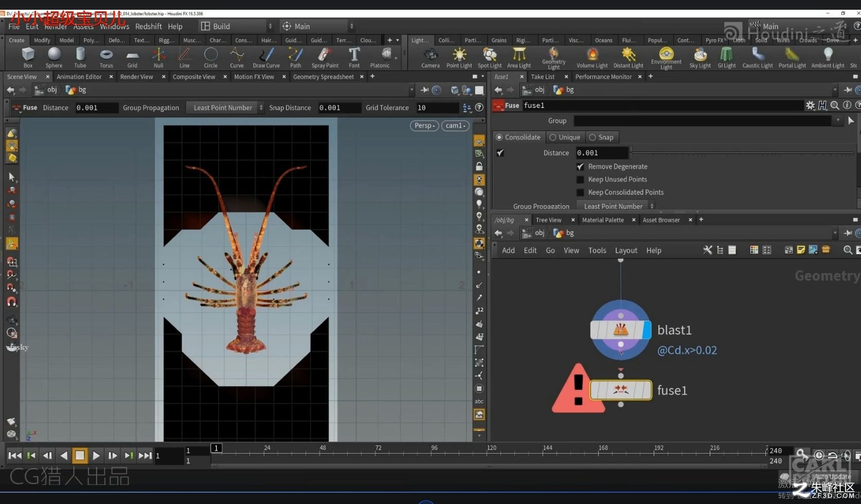Switch to the Render View tab
This screenshot has height=504, width=861.
[137, 77]
